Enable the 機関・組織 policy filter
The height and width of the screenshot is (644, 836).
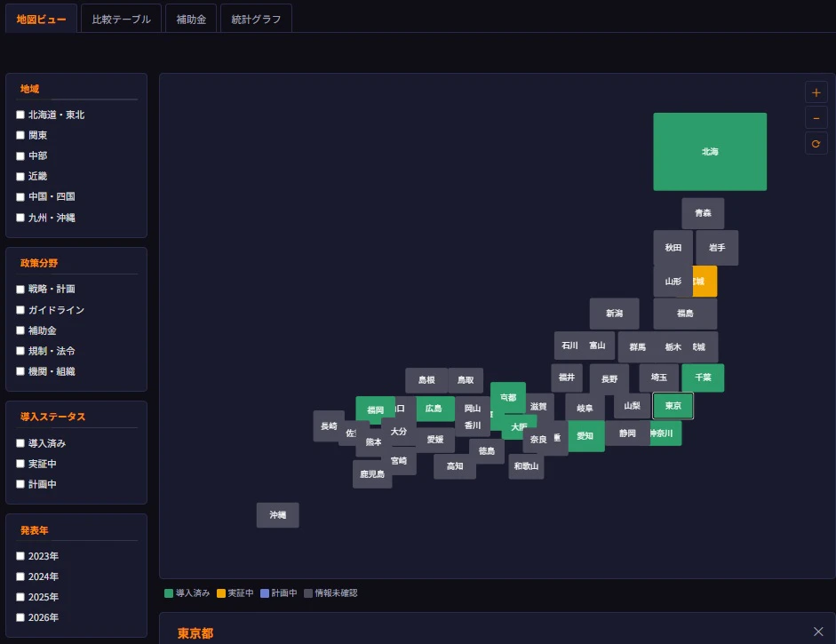(x=20, y=371)
